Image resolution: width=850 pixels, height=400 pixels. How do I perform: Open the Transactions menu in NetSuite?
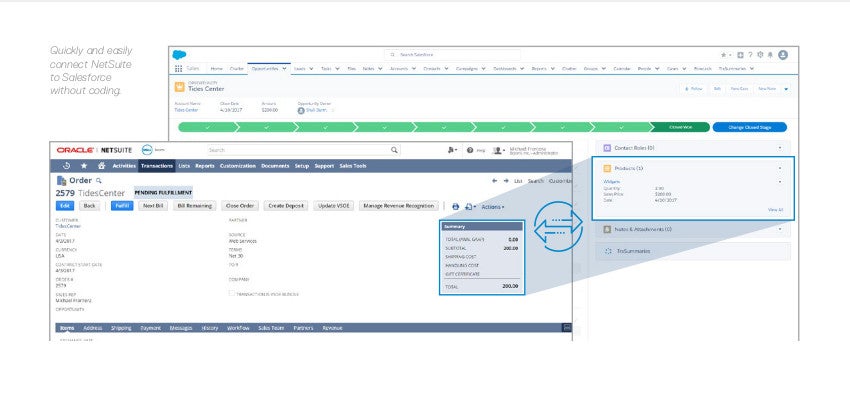pos(157,166)
